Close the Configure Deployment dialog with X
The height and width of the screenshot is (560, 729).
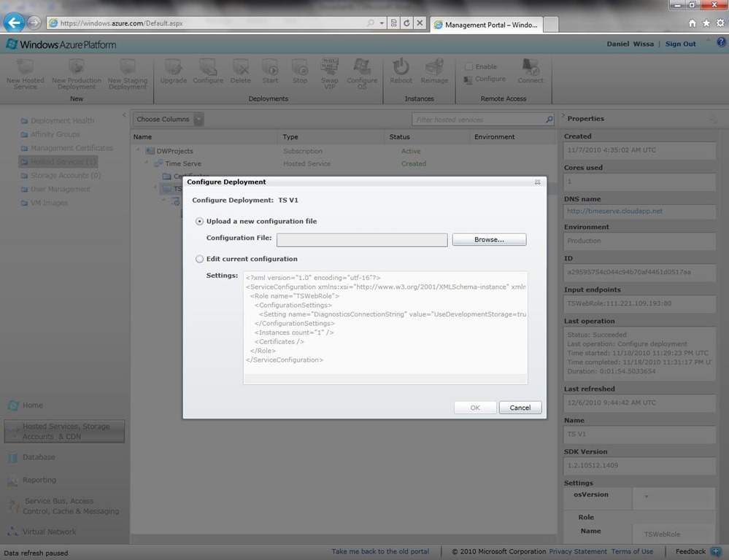pos(537,182)
